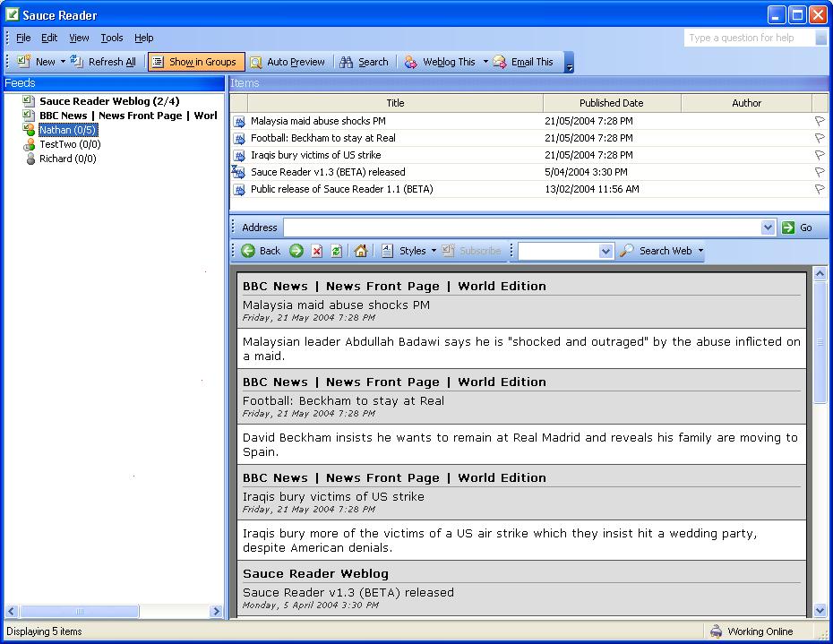Select 'Iraqis bury victims of US strike' item
Viewport: 833px width, 644px height.
point(528,155)
